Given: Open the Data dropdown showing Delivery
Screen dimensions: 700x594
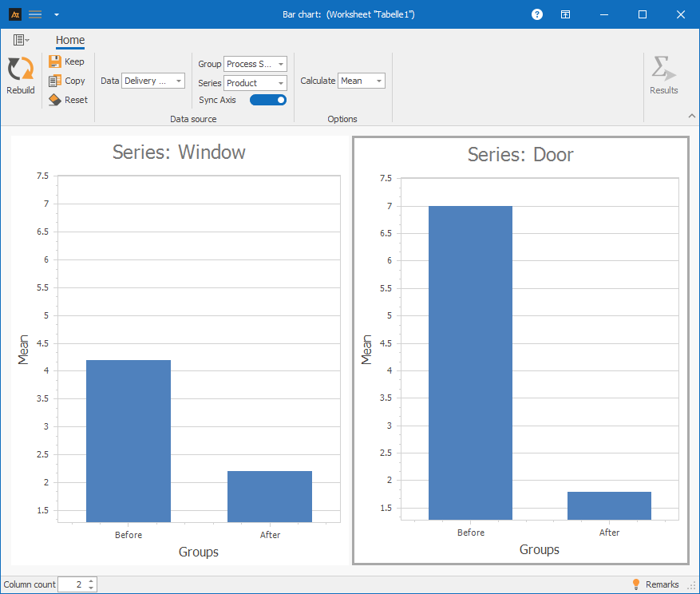Looking at the screenshot, I should (x=152, y=81).
